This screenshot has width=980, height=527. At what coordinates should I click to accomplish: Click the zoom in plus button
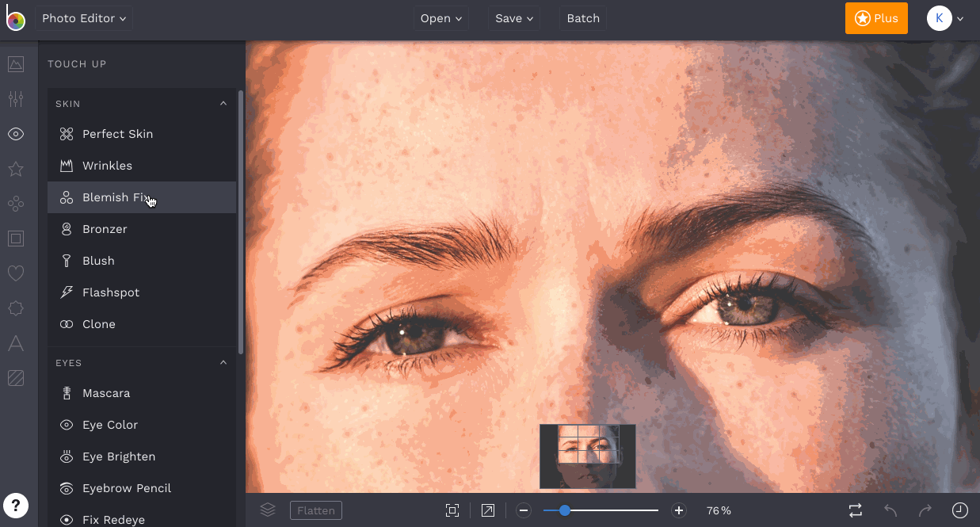(678, 511)
